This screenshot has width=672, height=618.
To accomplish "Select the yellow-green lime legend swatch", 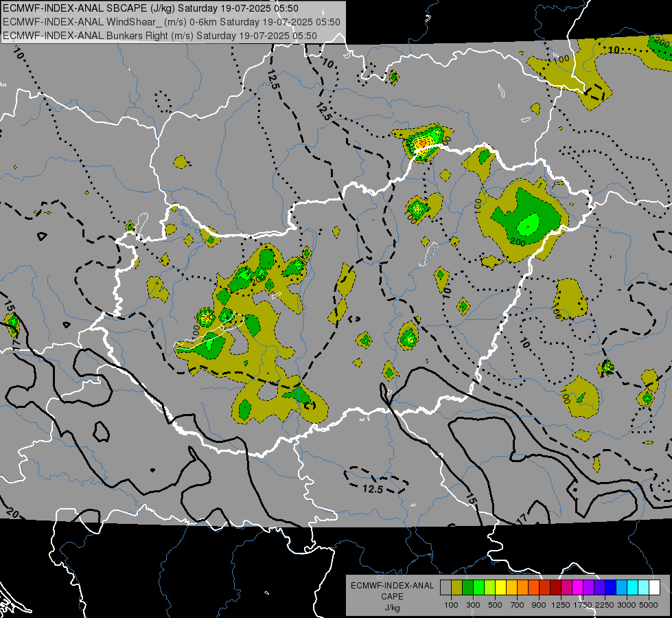I will [x=490, y=587].
